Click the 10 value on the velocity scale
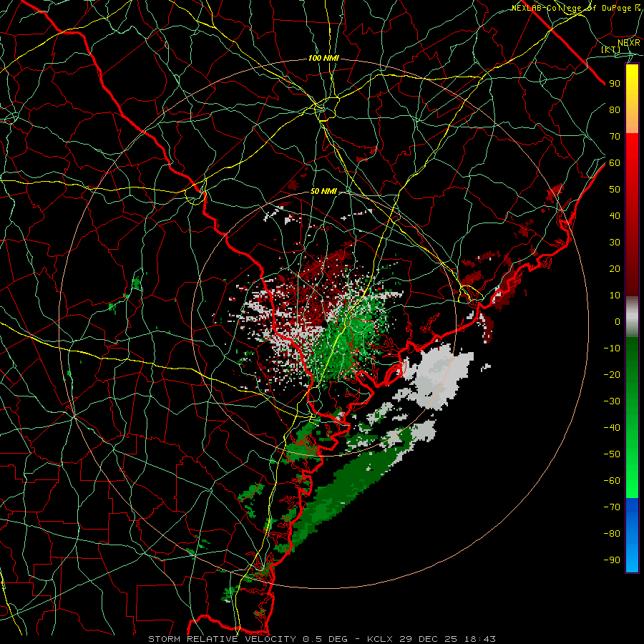The height and width of the screenshot is (644, 644). [x=615, y=296]
